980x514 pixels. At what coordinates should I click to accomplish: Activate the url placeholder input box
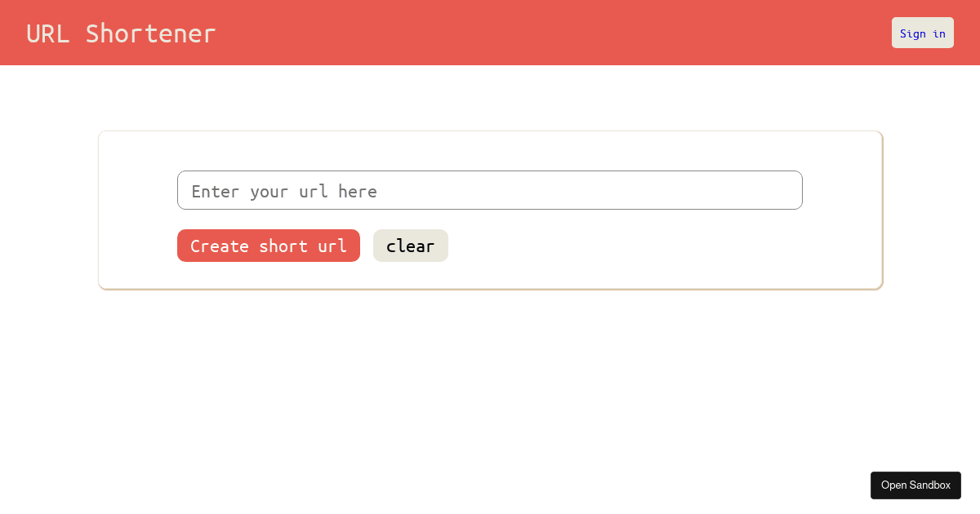click(x=489, y=190)
